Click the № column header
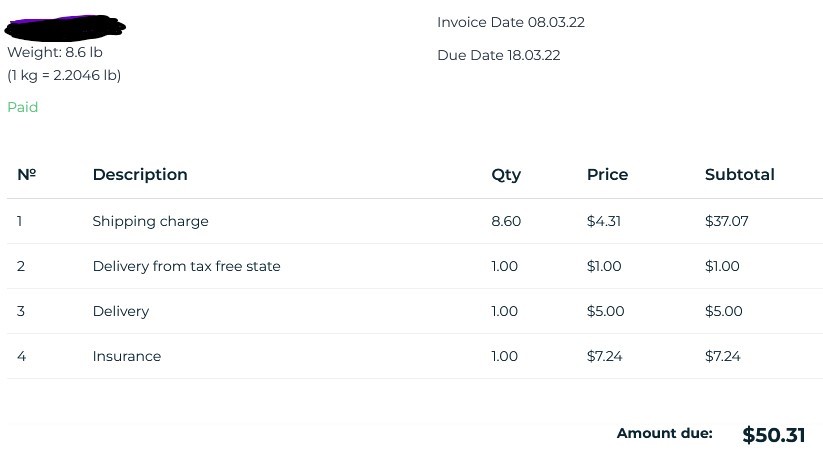The image size is (823, 462). pyautogui.click(x=26, y=174)
